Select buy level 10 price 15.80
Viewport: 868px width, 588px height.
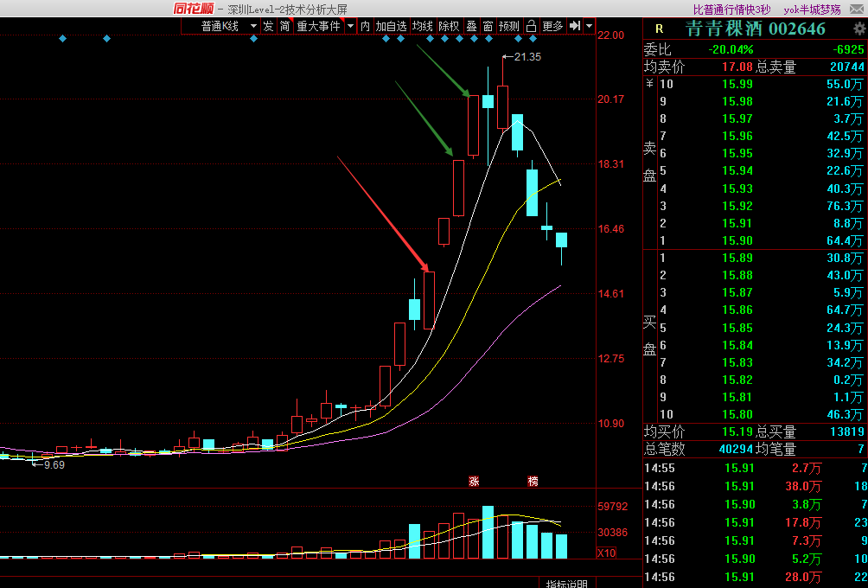pyautogui.click(x=737, y=414)
